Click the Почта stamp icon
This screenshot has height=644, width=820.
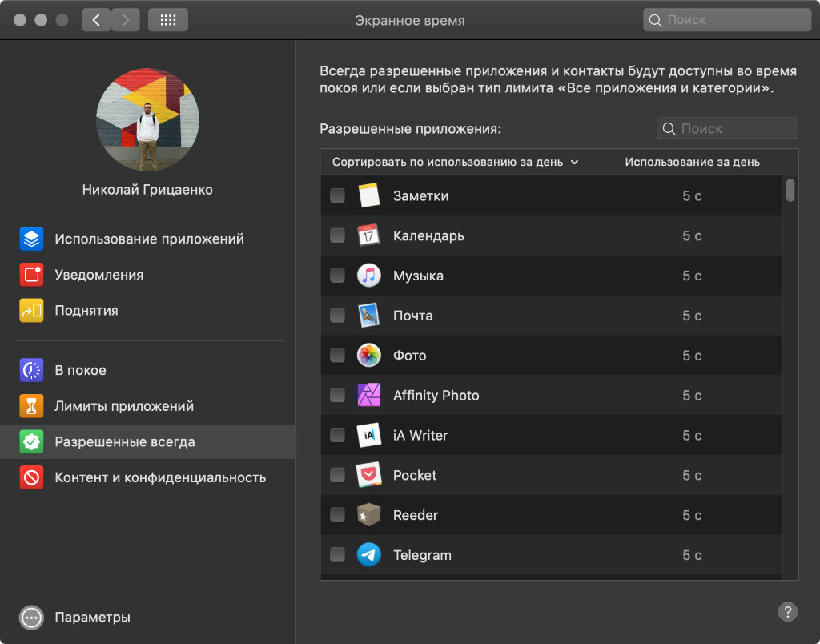pyautogui.click(x=368, y=316)
